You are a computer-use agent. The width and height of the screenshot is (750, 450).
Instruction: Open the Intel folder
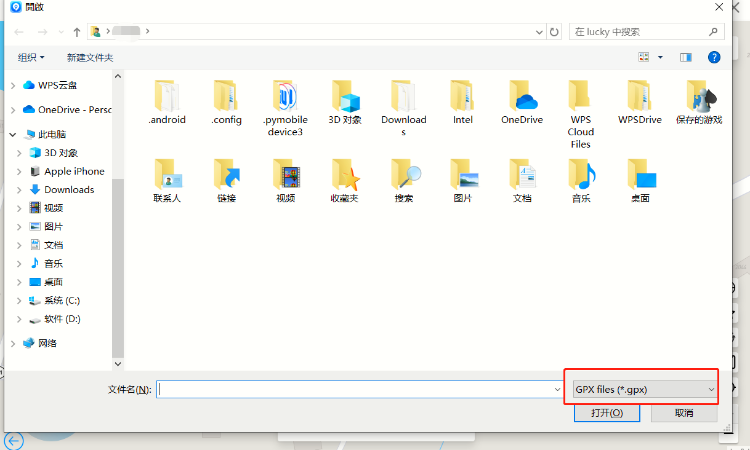463,102
